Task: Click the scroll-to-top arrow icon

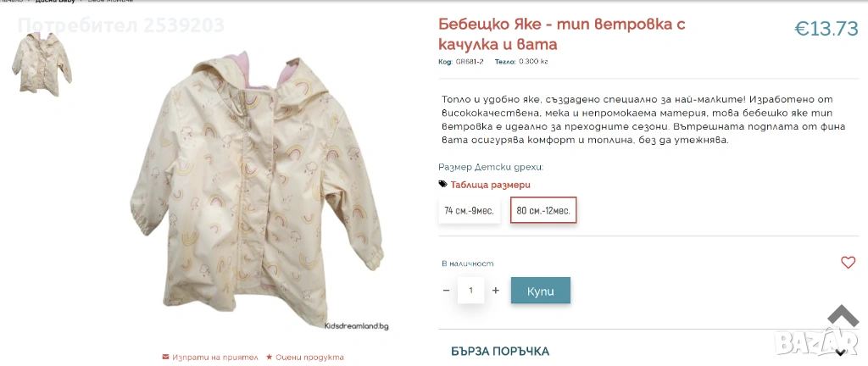Action: point(843,315)
